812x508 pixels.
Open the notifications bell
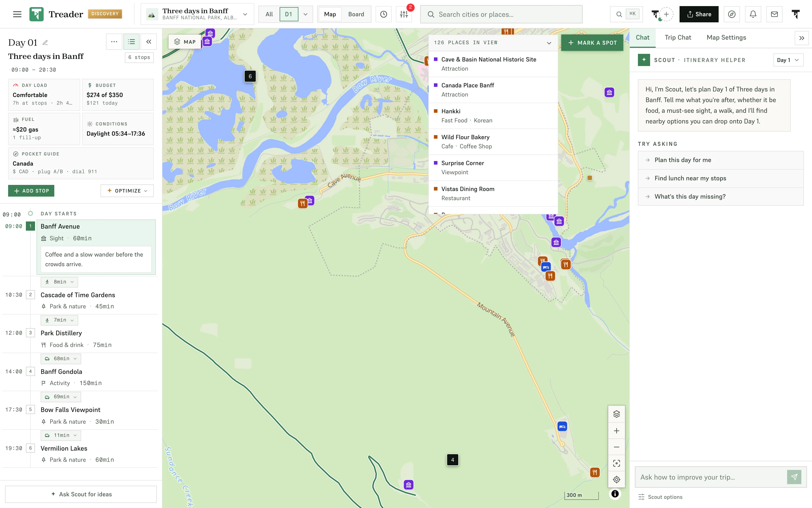tap(753, 14)
